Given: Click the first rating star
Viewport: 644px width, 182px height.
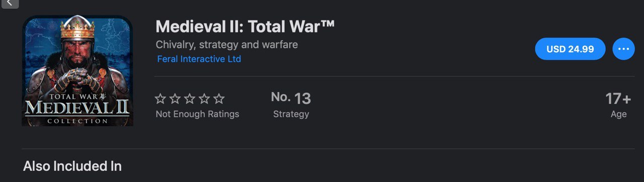Looking at the screenshot, I should tap(160, 99).
